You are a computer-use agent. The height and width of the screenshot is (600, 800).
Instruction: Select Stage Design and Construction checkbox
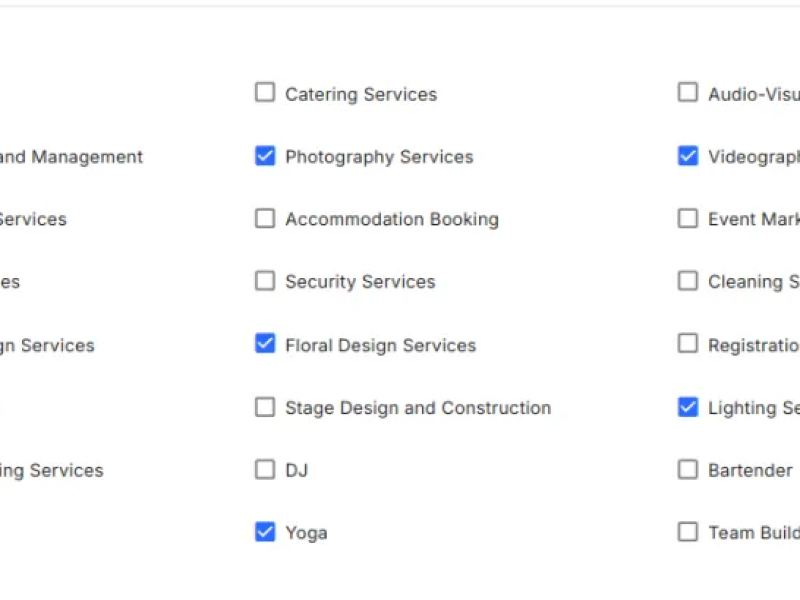click(x=265, y=407)
